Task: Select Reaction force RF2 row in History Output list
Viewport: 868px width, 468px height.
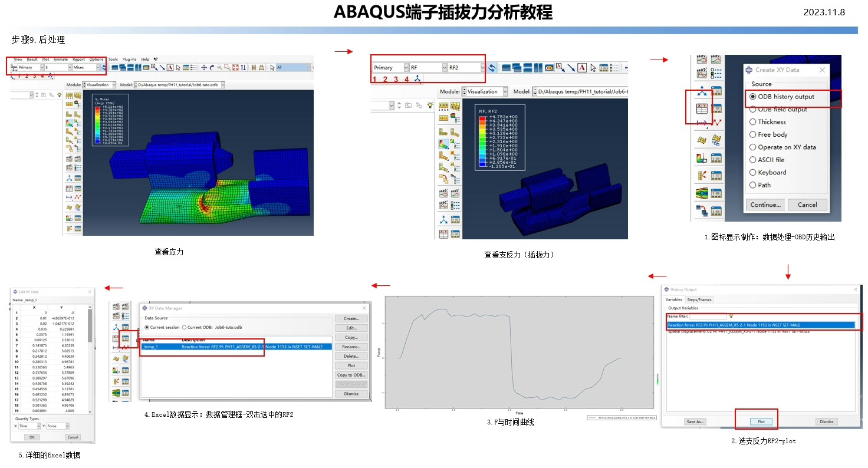Action: pyautogui.click(x=761, y=325)
